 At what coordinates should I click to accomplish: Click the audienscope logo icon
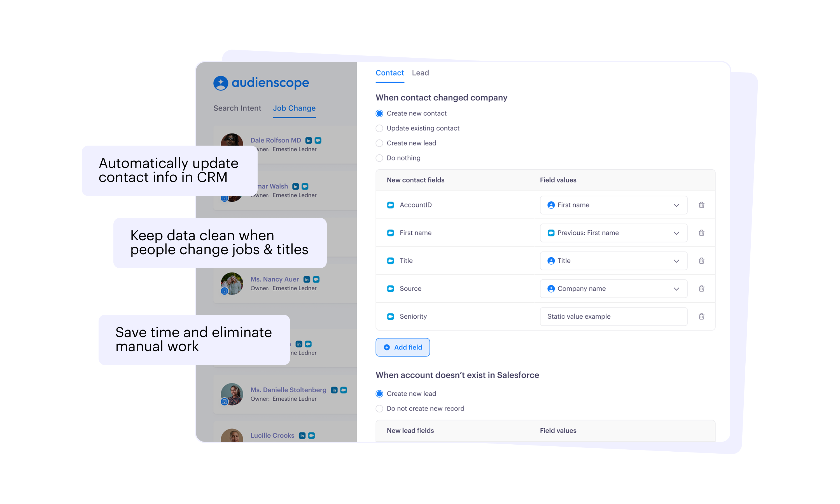click(x=220, y=83)
